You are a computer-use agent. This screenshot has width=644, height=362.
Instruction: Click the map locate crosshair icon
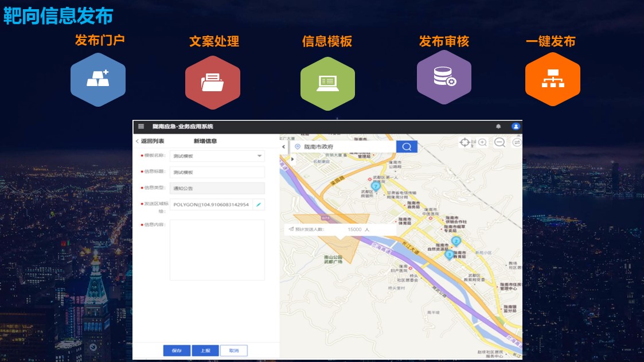click(465, 143)
